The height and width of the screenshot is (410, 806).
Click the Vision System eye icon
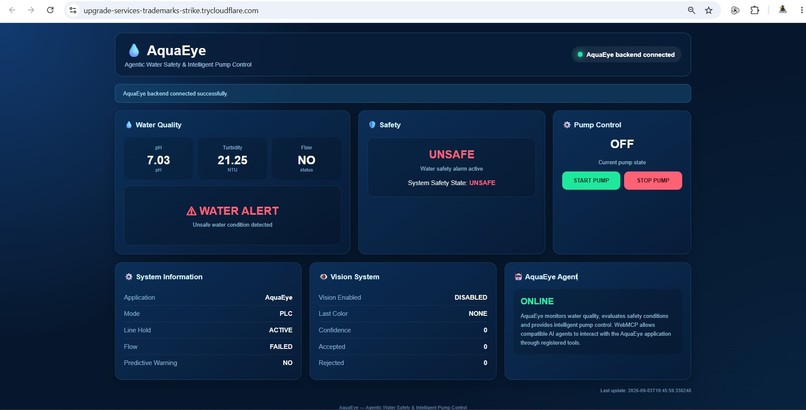point(323,276)
